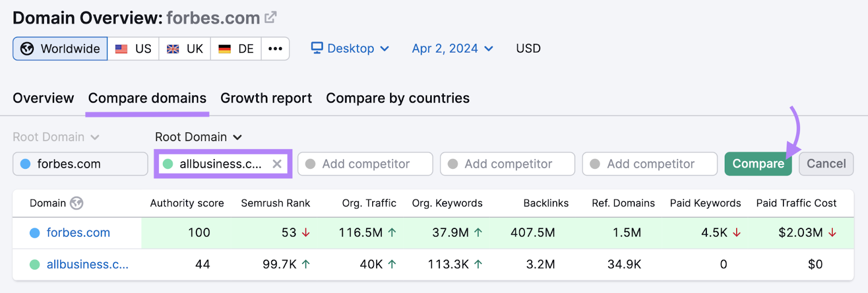Screen dimensions: 868x293
Task: Remove allbusiness competitor with X icon
Action: (277, 164)
